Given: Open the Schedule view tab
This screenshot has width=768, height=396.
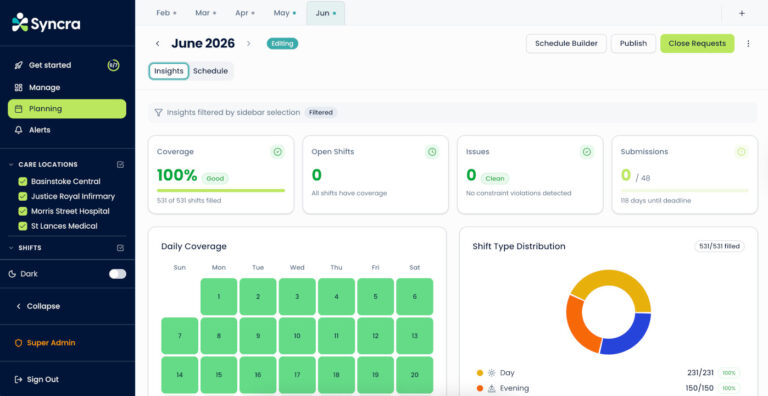Looking at the screenshot, I should (x=211, y=71).
